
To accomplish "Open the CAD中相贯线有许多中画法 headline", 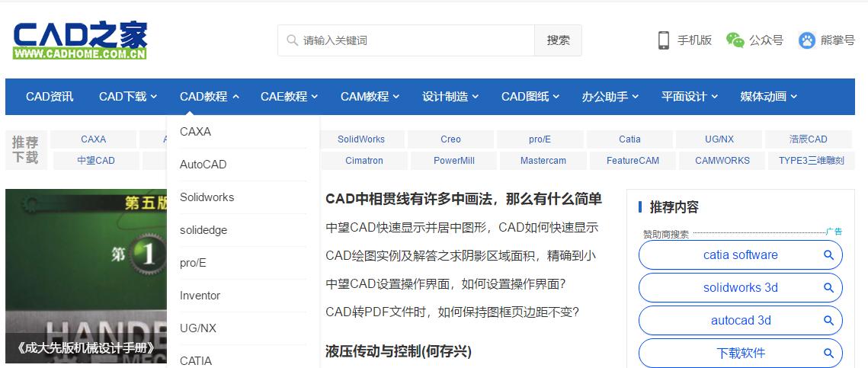I will [x=463, y=199].
